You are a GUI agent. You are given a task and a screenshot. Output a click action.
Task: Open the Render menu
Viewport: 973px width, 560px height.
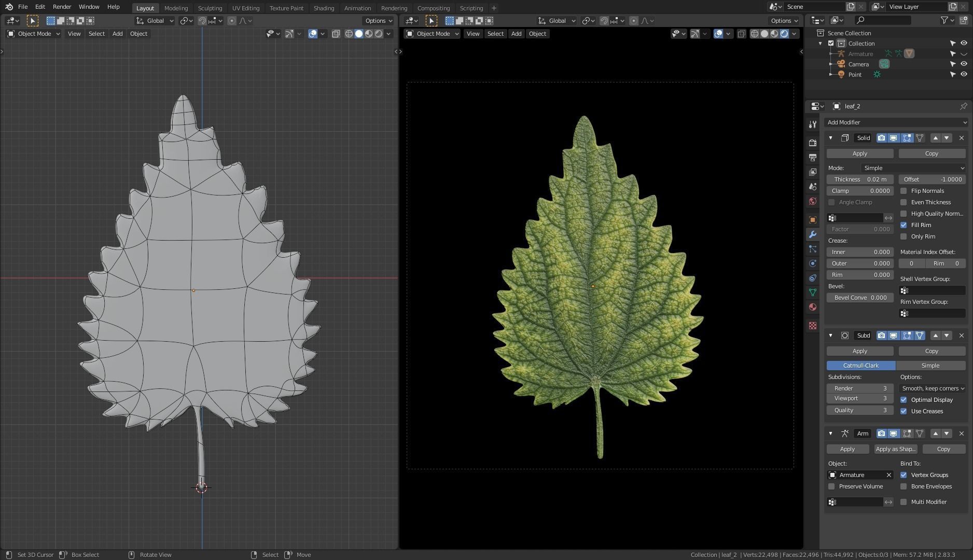tap(62, 7)
